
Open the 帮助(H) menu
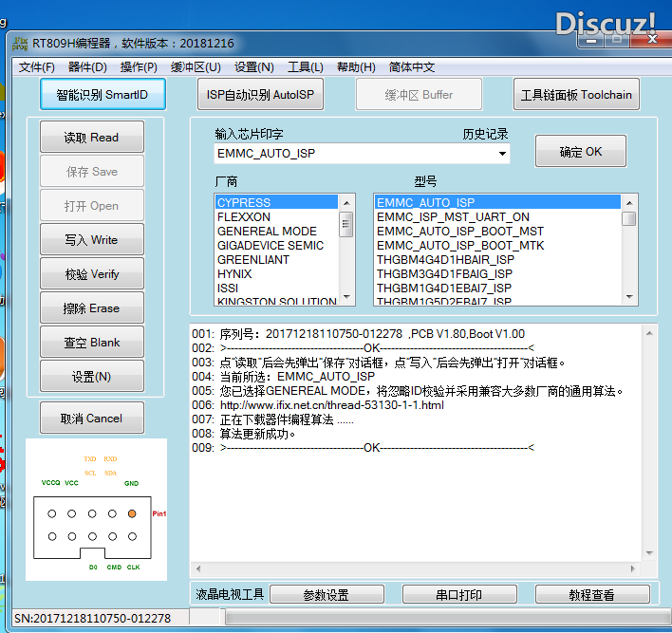356,67
